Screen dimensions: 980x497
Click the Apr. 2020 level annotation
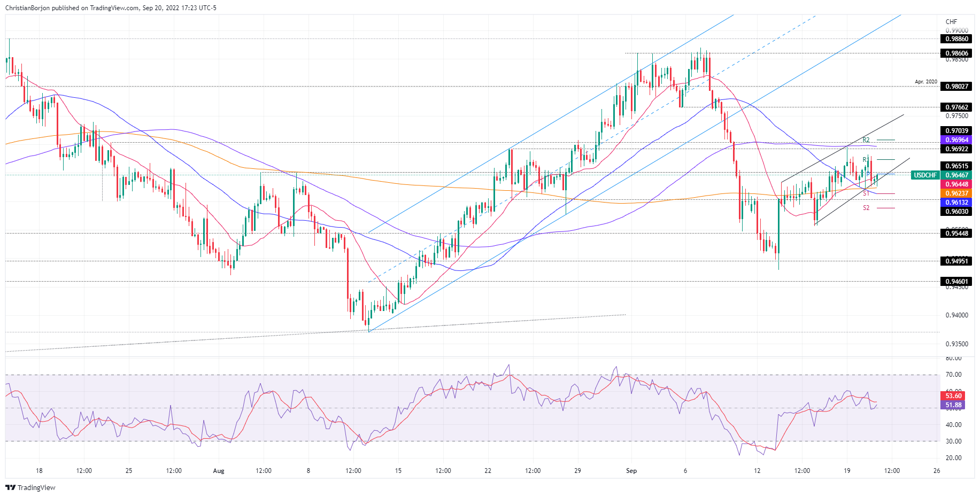pos(925,82)
